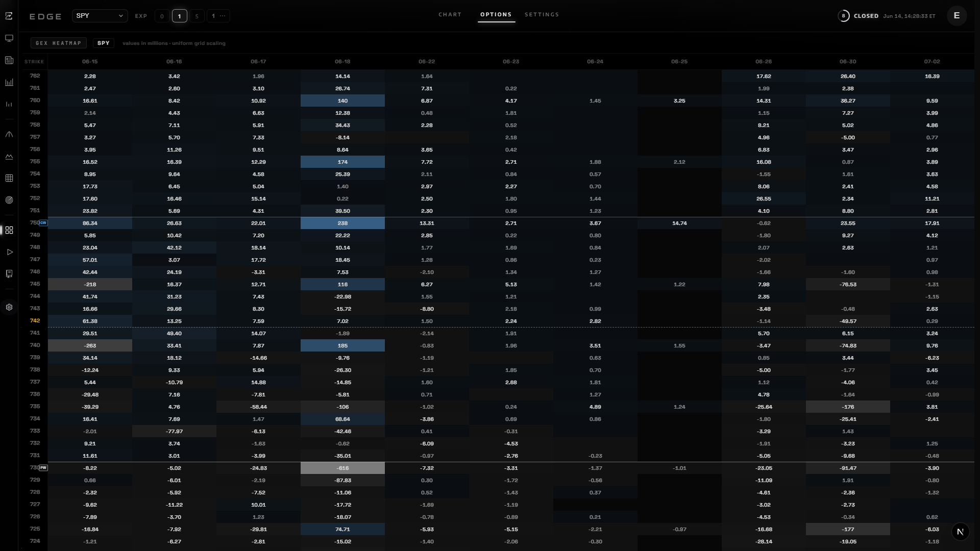Open the small three-bar chart sidebar icon

click(x=9, y=104)
